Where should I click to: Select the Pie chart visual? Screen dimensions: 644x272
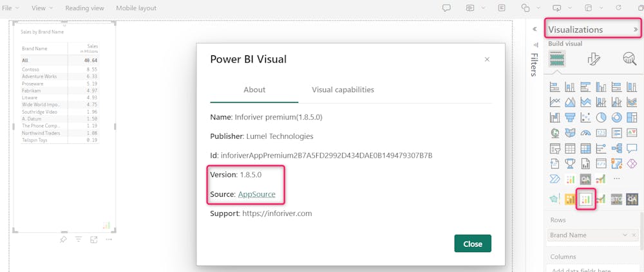[x=601, y=118]
